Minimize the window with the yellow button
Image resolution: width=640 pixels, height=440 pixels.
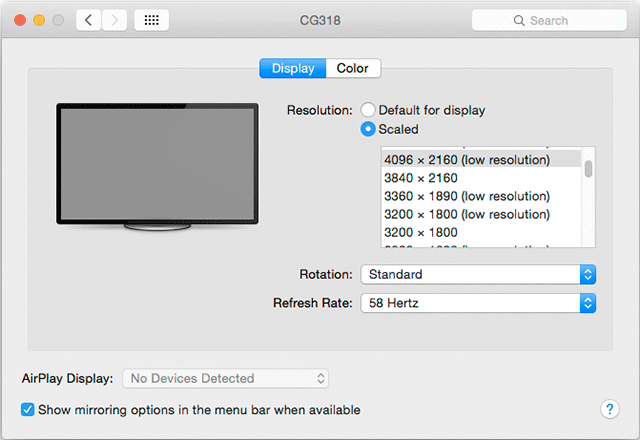pyautogui.click(x=39, y=20)
